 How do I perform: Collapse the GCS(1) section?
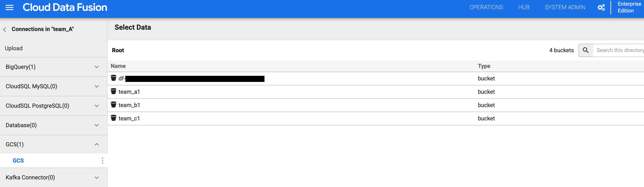coord(97,144)
